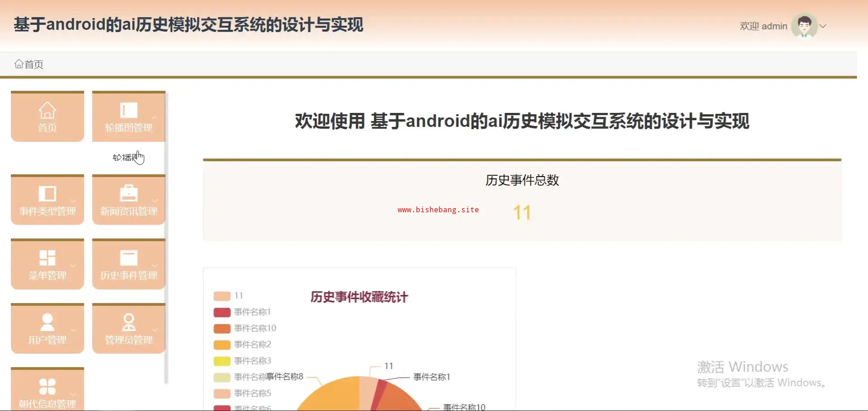Screen dimensions: 868x411
Task: Select the 管理员管理 admin person icon
Action: click(129, 322)
